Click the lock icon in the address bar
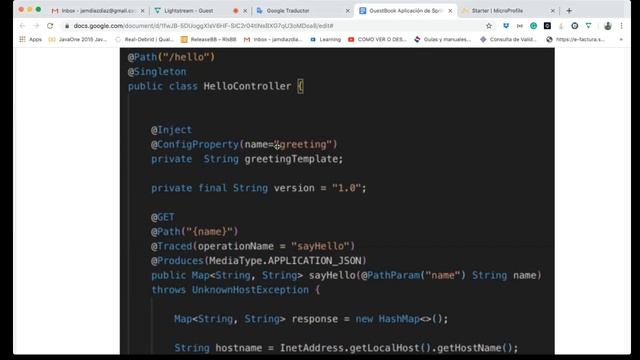Viewport: 640px width, 360px height. coord(67,26)
